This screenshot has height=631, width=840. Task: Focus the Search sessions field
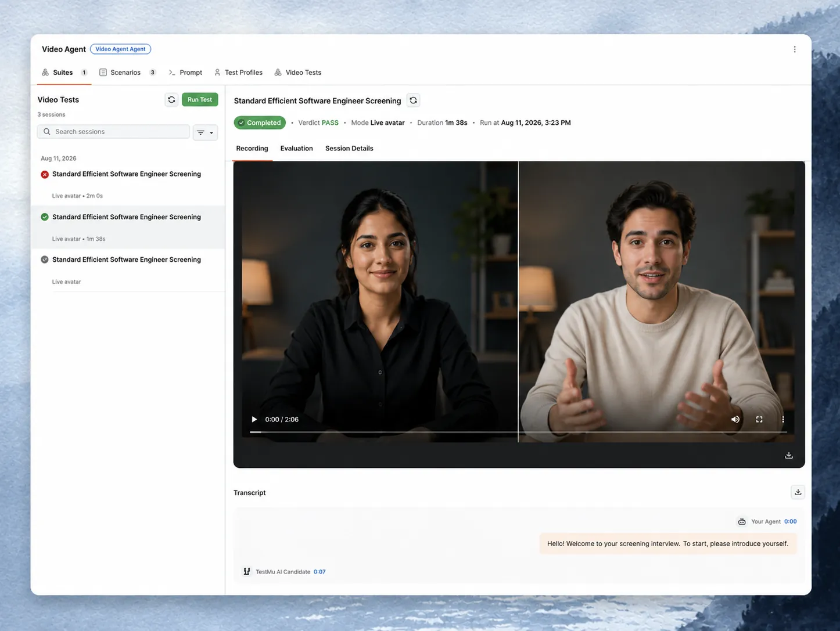point(113,132)
